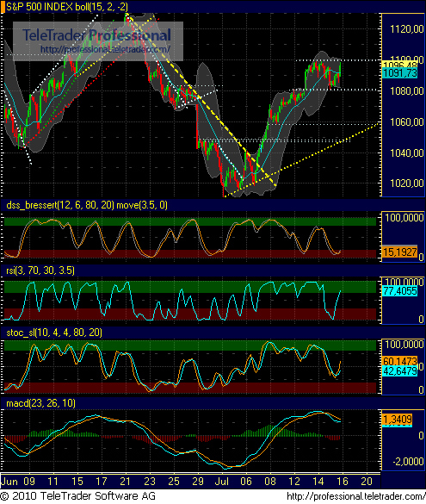Click date 17 on the time axis
Viewport: 426px width, 504px height.
click(x=102, y=482)
